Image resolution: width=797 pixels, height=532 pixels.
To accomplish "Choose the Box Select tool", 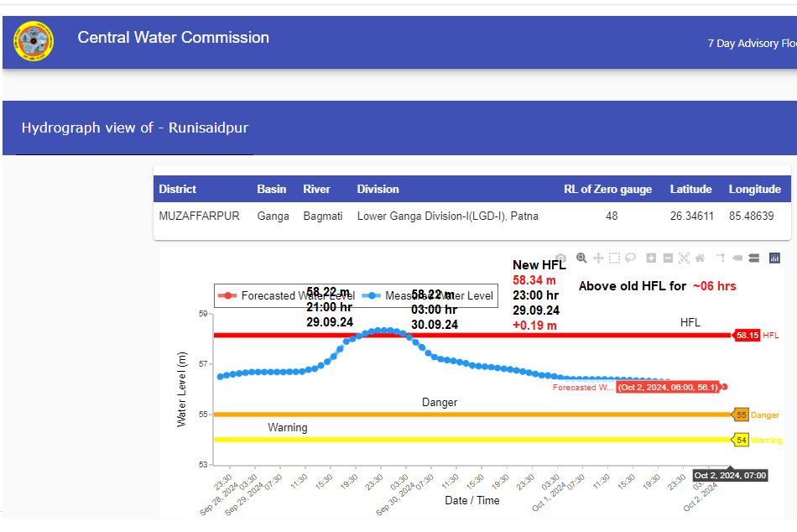I will (x=614, y=258).
